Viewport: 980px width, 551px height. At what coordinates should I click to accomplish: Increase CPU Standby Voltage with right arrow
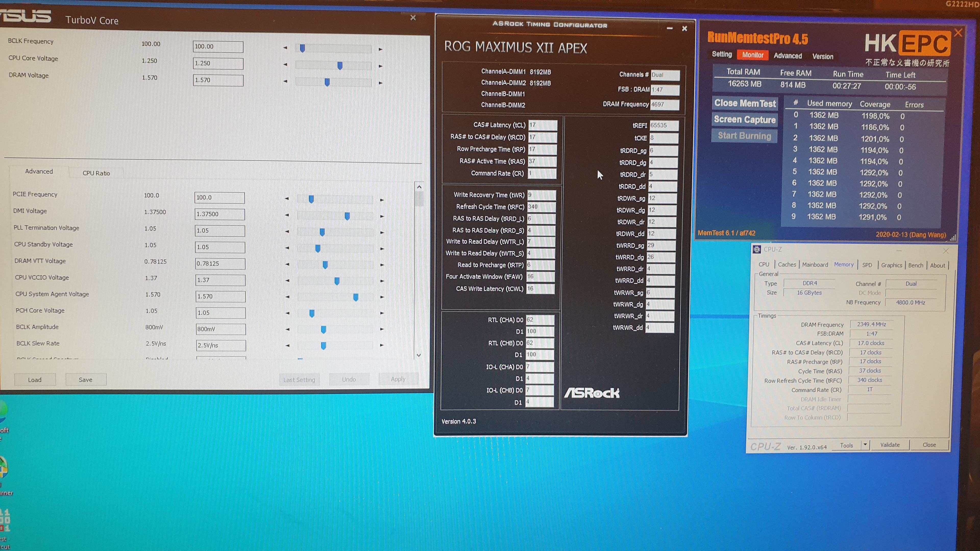[x=382, y=249]
